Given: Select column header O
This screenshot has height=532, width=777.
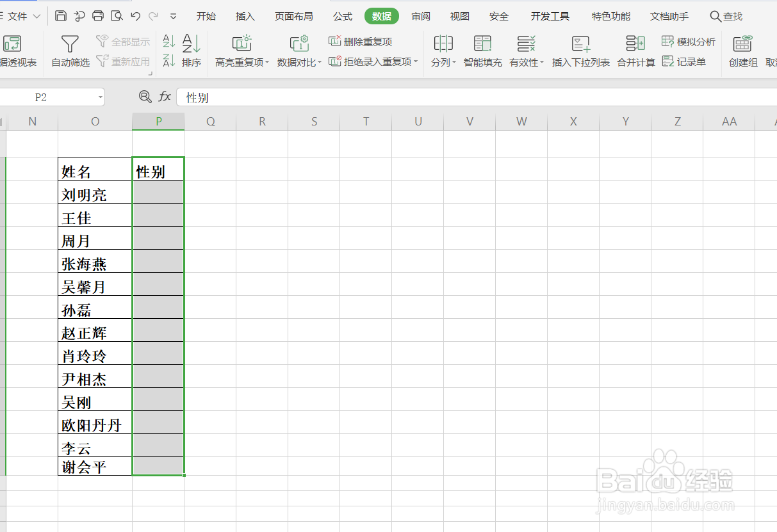Looking at the screenshot, I should [x=95, y=122].
